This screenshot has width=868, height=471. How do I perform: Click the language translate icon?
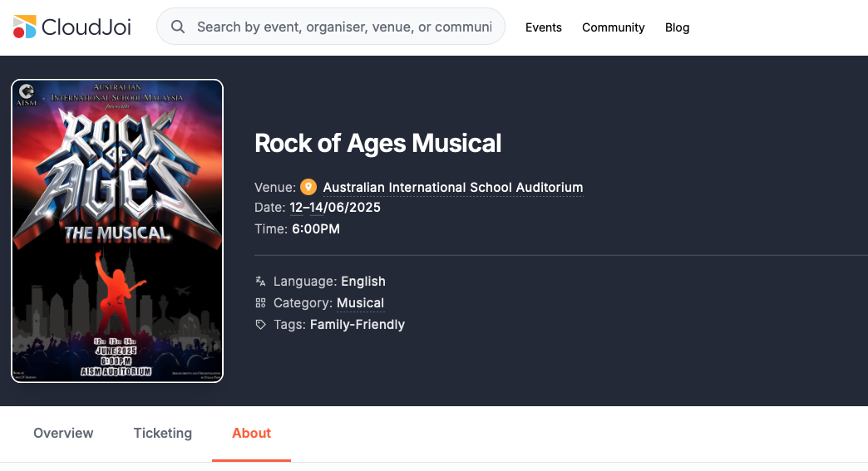tap(261, 282)
